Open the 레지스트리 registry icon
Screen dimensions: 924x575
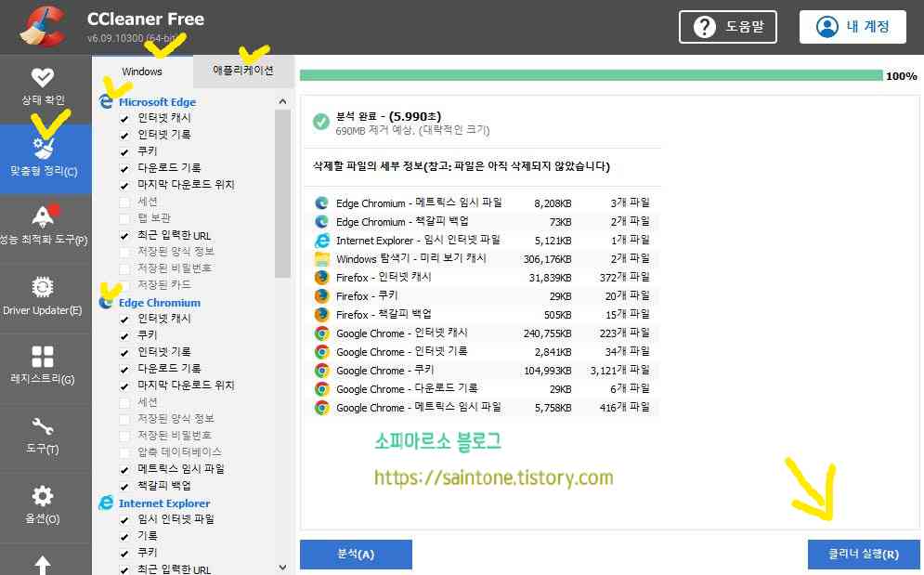point(43,357)
